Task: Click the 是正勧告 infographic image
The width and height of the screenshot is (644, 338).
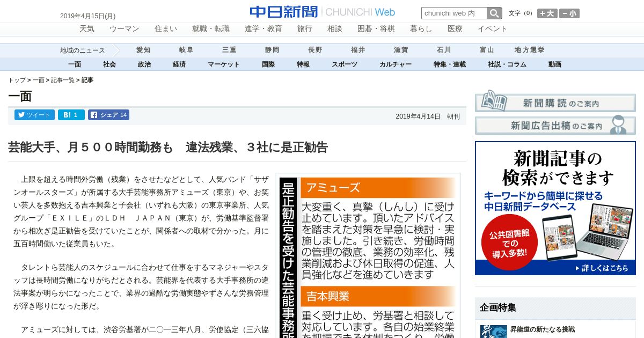Action: pos(368,255)
